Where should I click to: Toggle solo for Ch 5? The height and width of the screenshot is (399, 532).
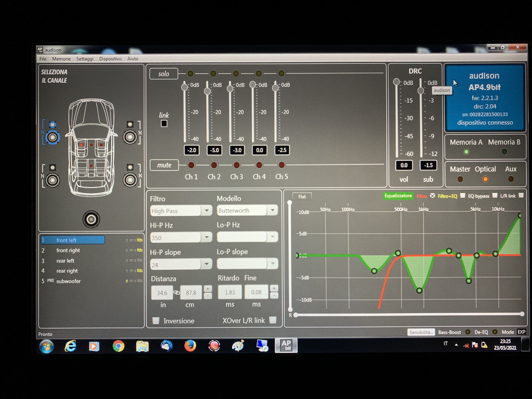(281, 73)
